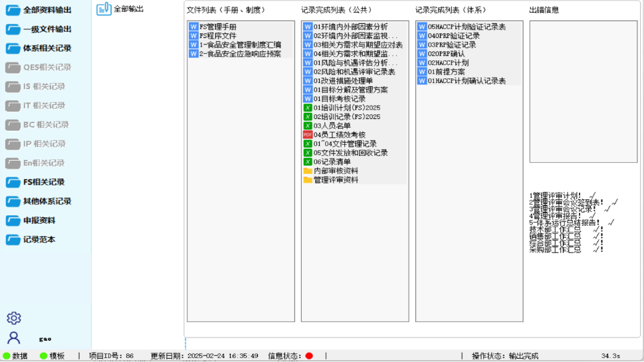Click grey folder icon of BC 相关记录
The width and height of the screenshot is (644, 362).
(x=13, y=125)
